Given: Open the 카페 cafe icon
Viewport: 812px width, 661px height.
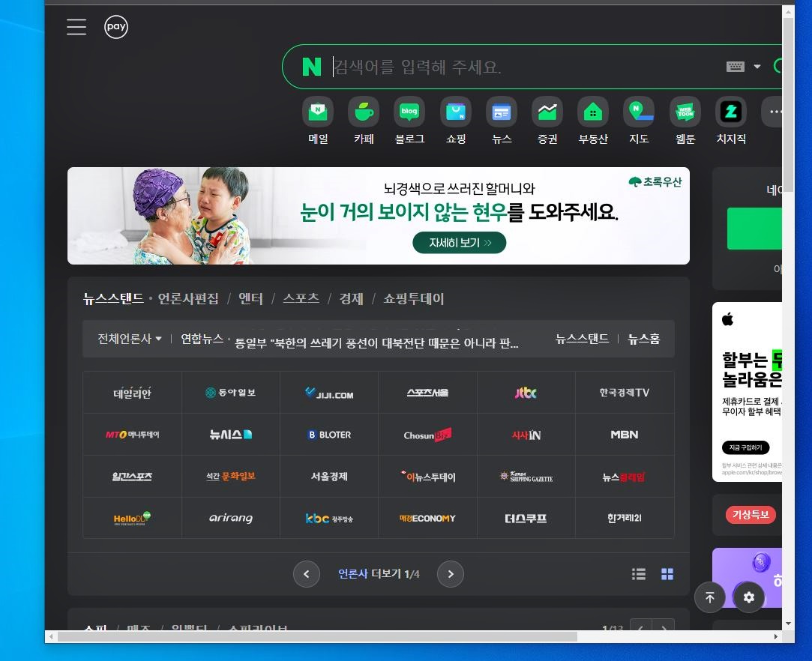Looking at the screenshot, I should (364, 111).
